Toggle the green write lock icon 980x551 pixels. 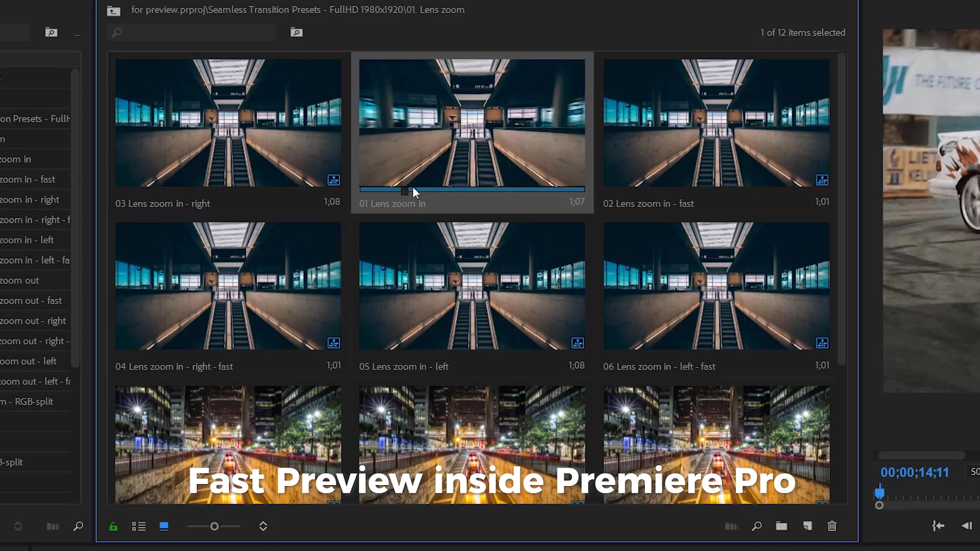[x=113, y=527]
